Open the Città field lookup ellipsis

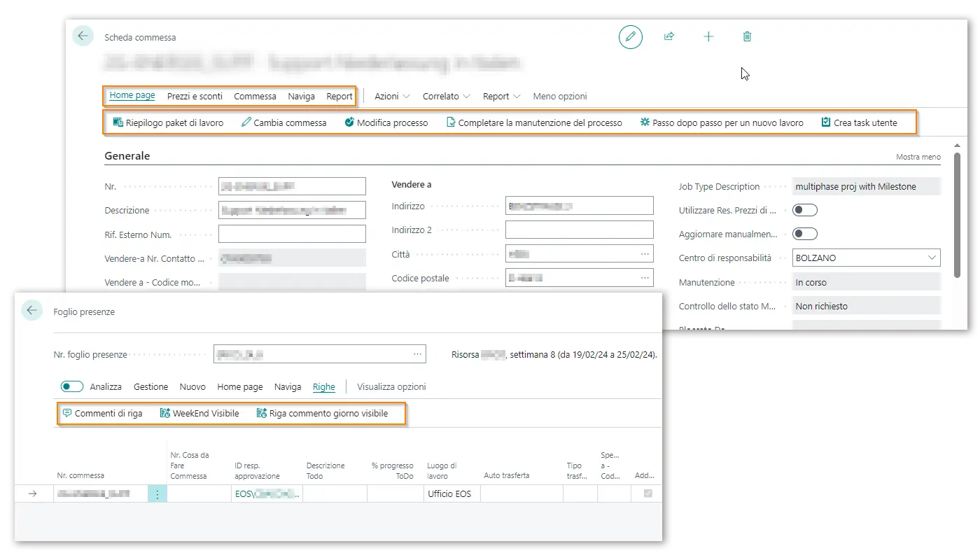(645, 253)
